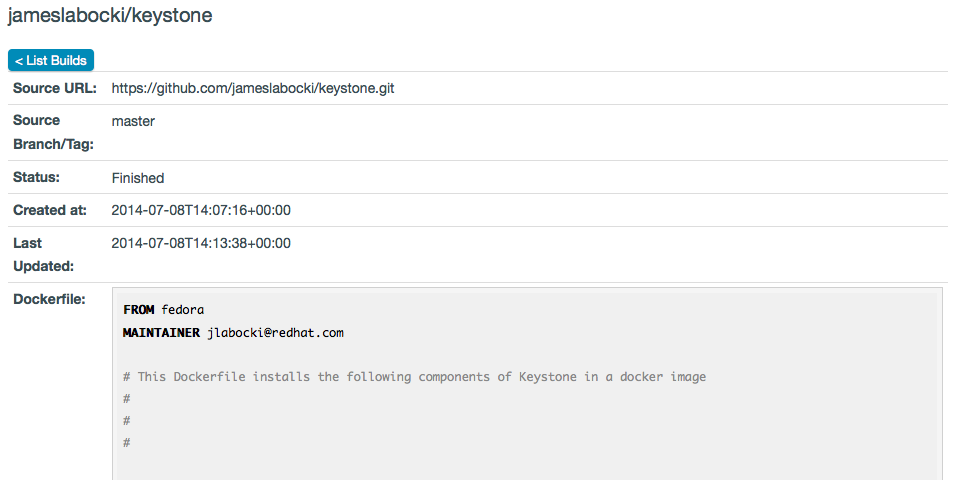This screenshot has width=960, height=480.
Task: Click the fedora base image name
Action: (x=182, y=310)
